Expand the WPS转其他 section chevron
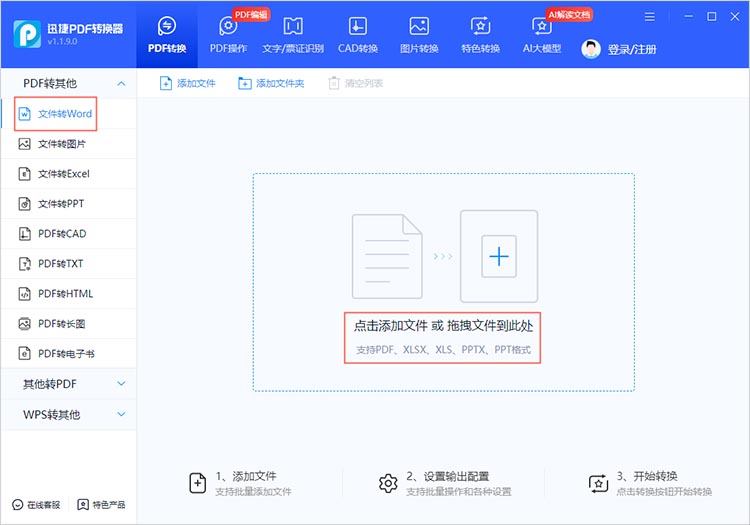The image size is (750, 525). pos(121,414)
